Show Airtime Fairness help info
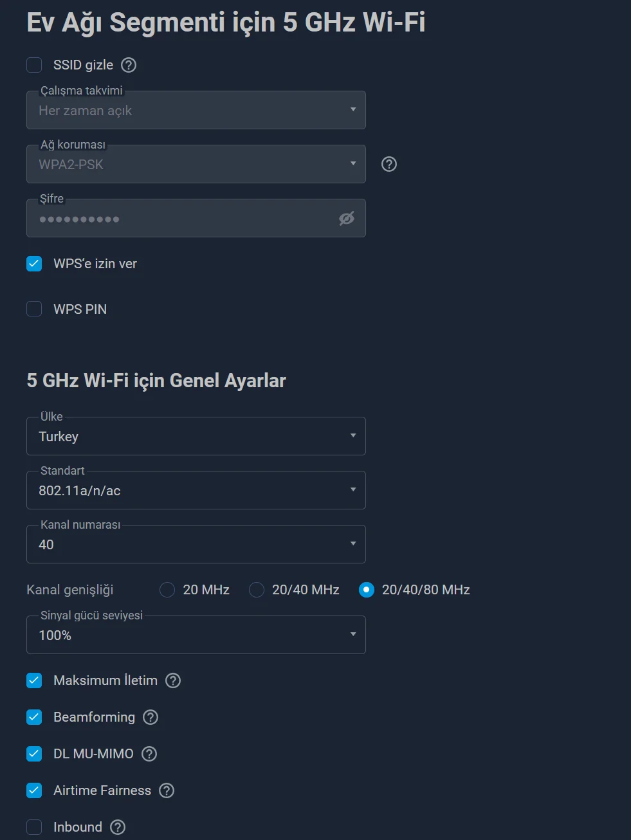This screenshot has height=840, width=631. (167, 790)
